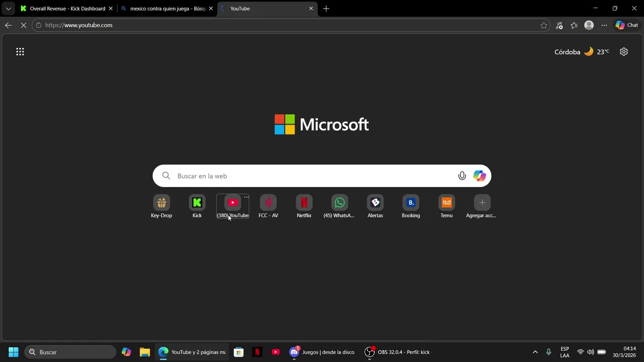Switch to Edge YouTube y 2 páginas taskbar item

click(x=192, y=352)
